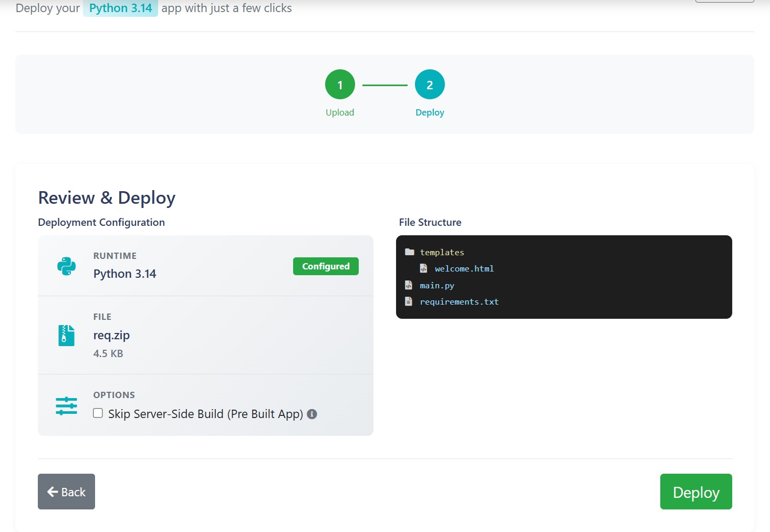Click the requirements.txt document icon
The width and height of the screenshot is (770, 532).
tap(409, 301)
